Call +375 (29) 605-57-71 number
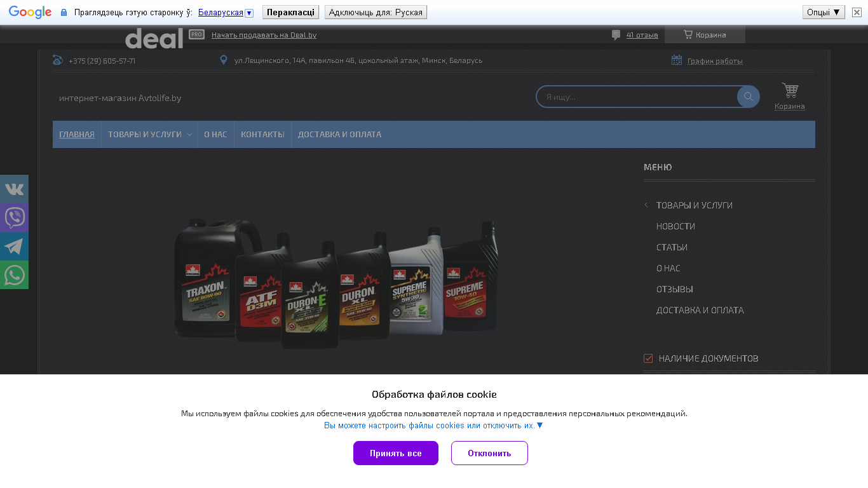This screenshot has height=488, width=868. 102,61
